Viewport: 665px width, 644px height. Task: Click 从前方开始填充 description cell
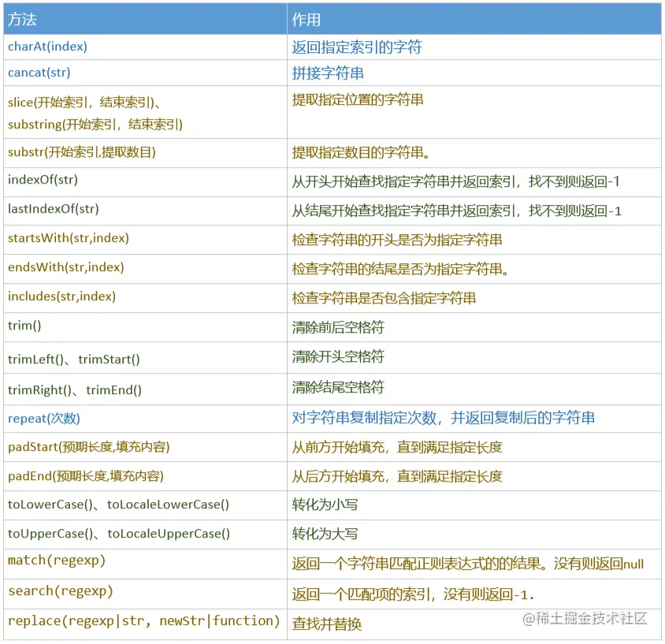(x=474, y=447)
